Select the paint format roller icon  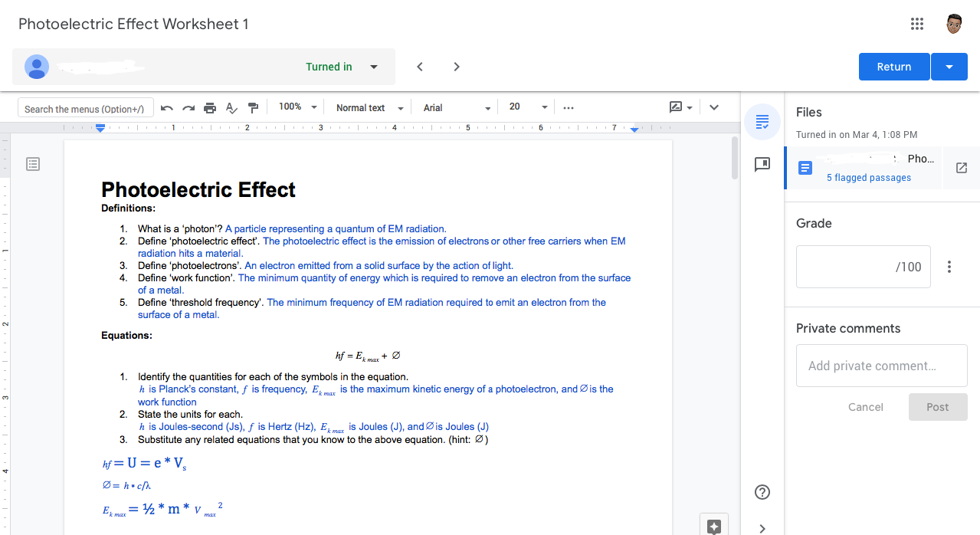click(254, 108)
